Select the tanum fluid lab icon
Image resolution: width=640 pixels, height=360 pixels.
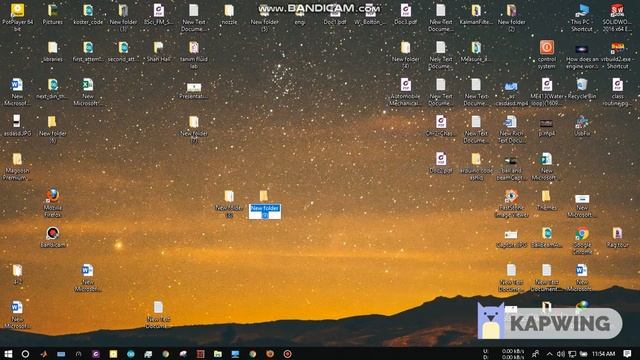pos(194,55)
